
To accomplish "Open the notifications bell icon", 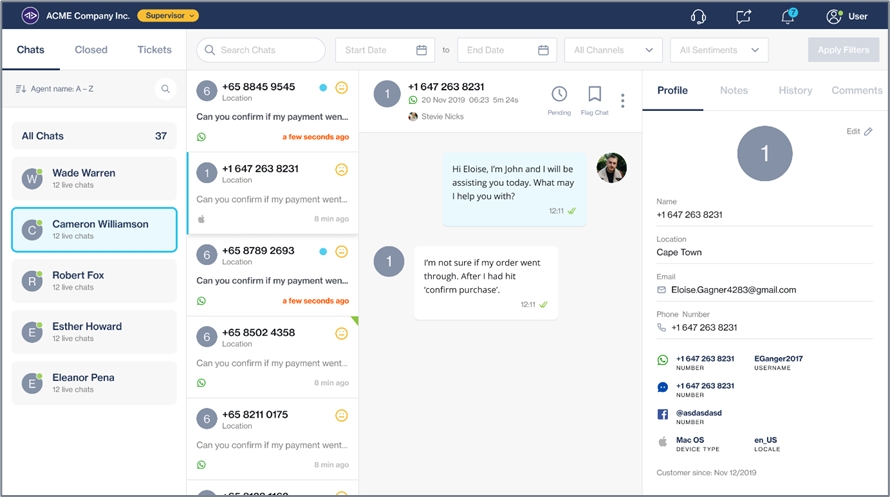I will pos(788,16).
